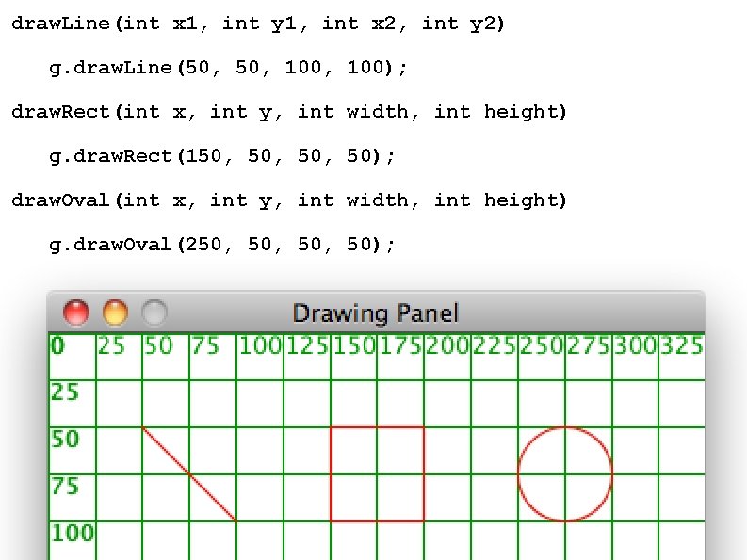This screenshot has width=747, height=560.
Task: Click the grid column label 275
Action: coord(589,345)
